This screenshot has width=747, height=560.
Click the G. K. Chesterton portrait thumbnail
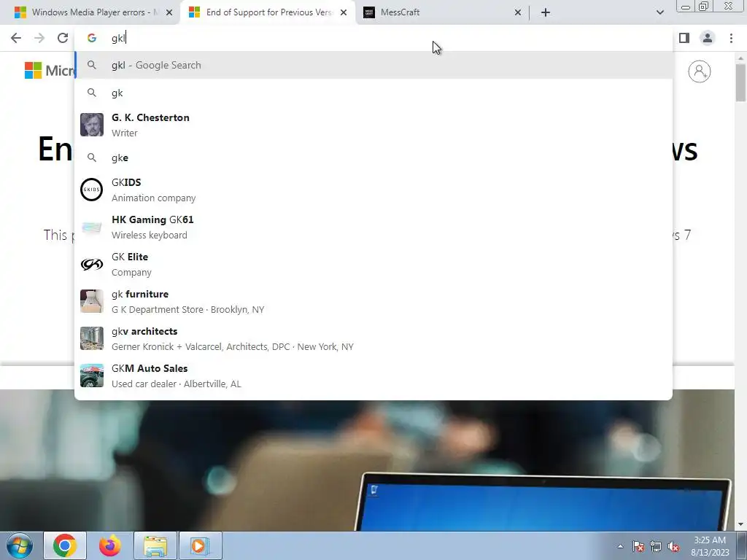[91, 125]
